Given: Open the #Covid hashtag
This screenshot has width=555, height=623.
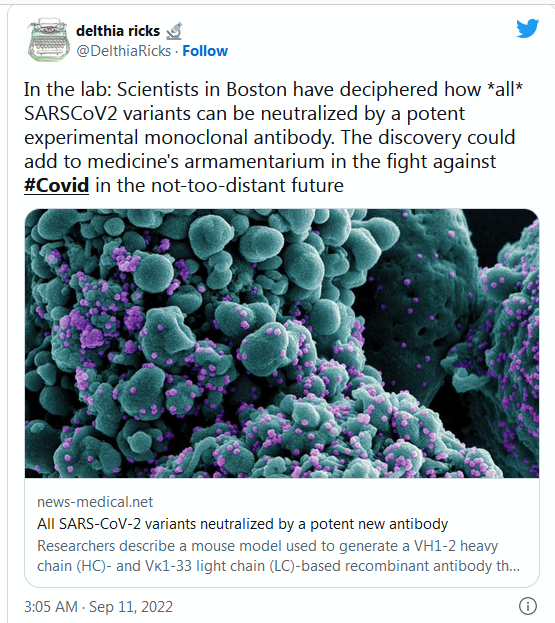Looking at the screenshot, I should [x=56, y=186].
